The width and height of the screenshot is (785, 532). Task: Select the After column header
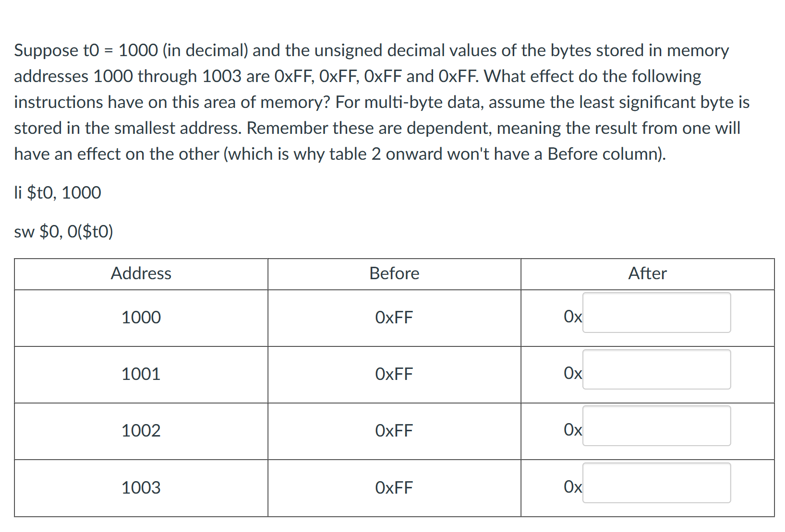647,273
